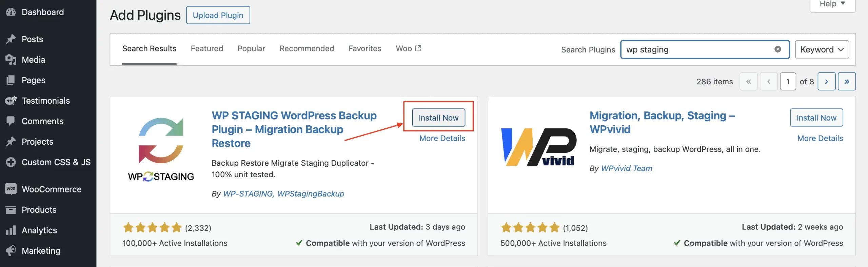Click the page number input field
The height and width of the screenshot is (267, 868).
(788, 81)
